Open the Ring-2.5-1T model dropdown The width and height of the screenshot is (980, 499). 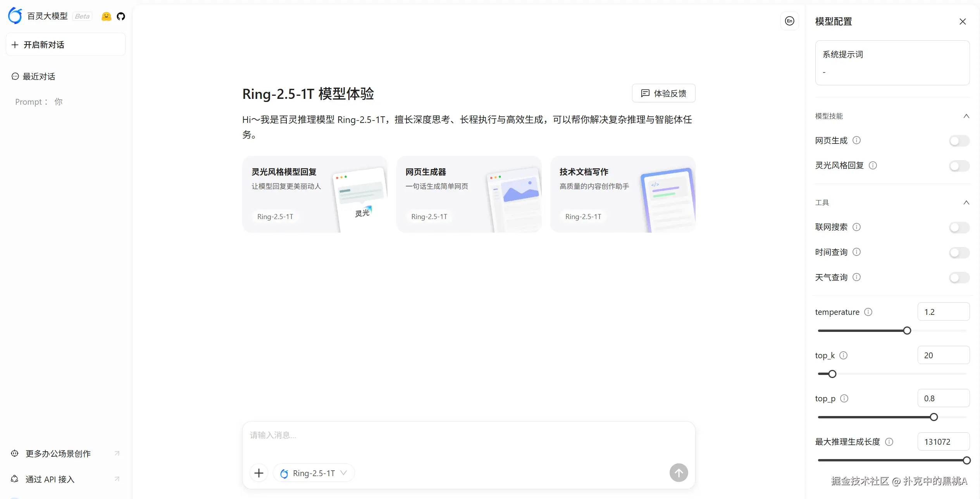[314, 473]
